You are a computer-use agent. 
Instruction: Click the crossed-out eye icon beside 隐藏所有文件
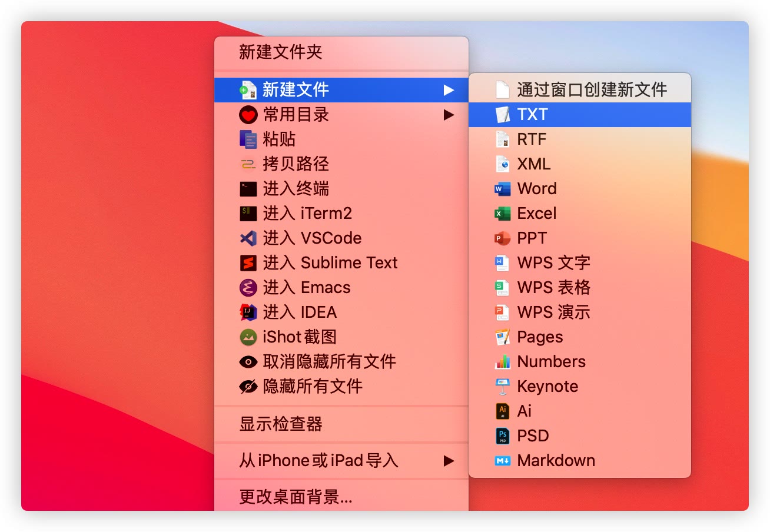[248, 387]
